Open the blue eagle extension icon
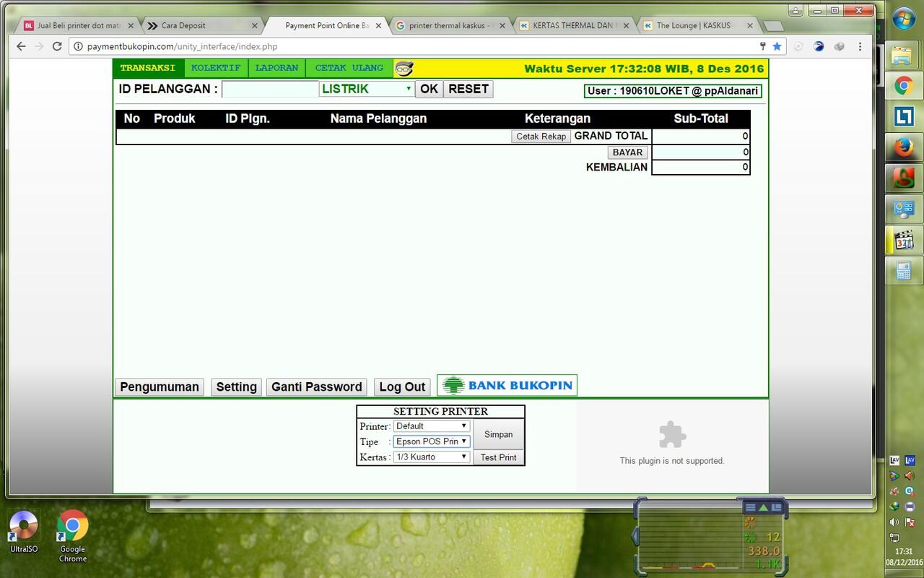The image size is (924, 578). point(819,46)
